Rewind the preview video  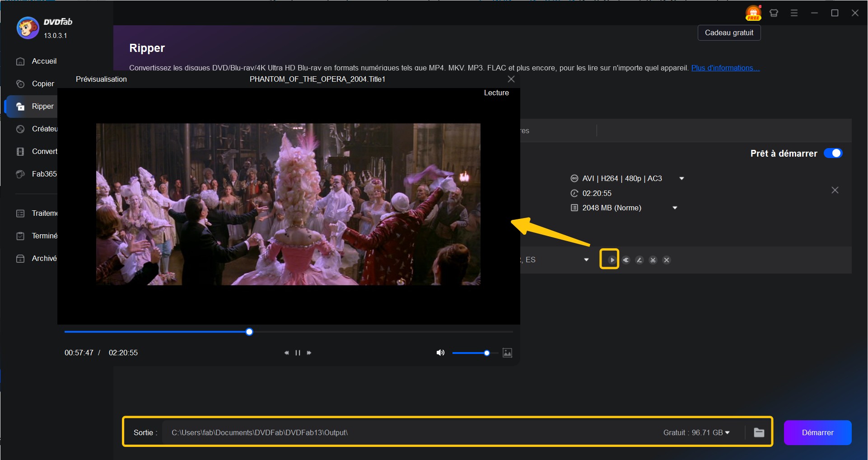(286, 353)
